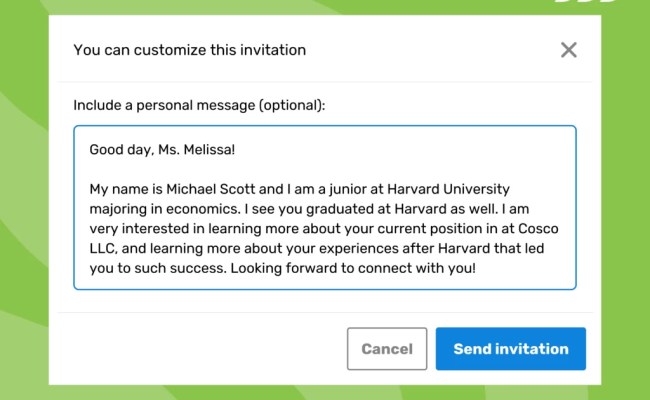The height and width of the screenshot is (400, 650).
Task: Click the Send invitation button
Action: point(510,349)
